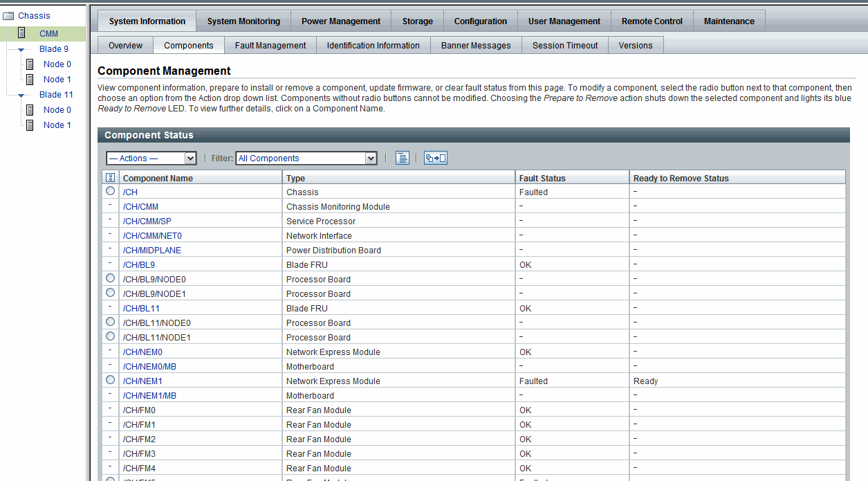Screen dimensions: 868x481
Task: Click the Components sub-tab
Action: tap(189, 46)
